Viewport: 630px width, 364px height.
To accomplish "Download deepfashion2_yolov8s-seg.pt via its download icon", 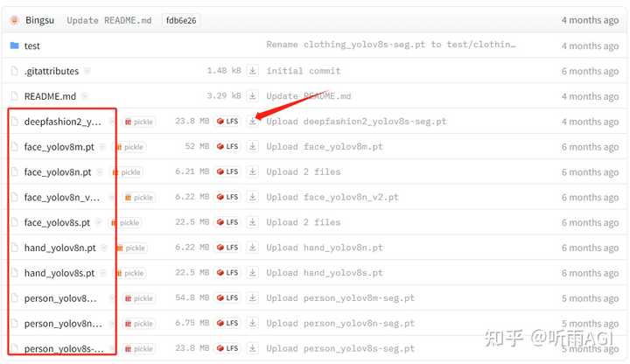I will (252, 121).
